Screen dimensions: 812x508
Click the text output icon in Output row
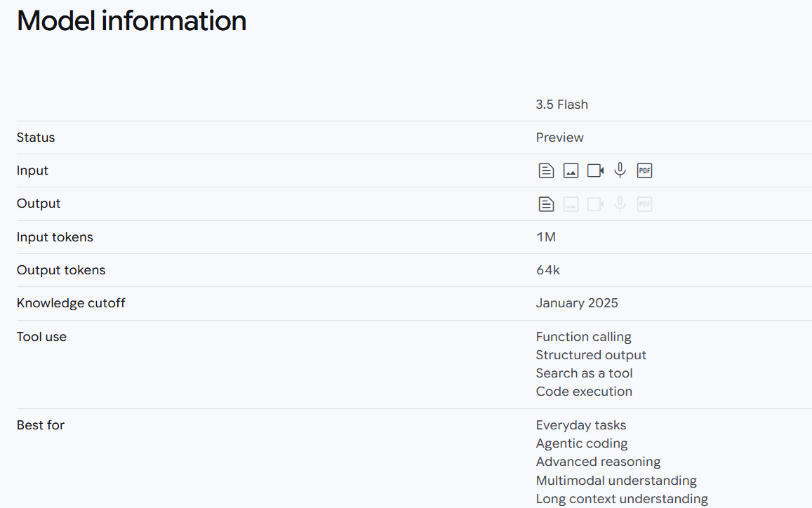pos(546,204)
